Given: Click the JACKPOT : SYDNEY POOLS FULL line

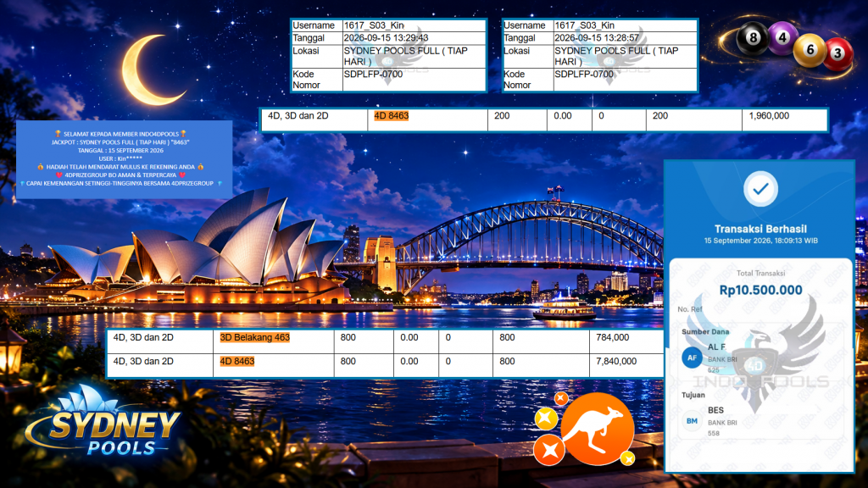Looking at the screenshot, I should pyautogui.click(x=120, y=142).
